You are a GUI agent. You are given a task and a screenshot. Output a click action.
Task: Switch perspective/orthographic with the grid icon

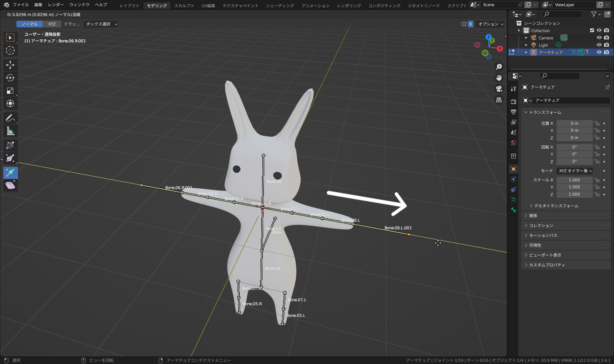499,100
